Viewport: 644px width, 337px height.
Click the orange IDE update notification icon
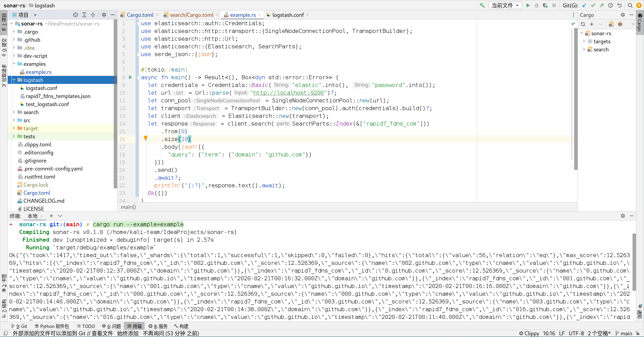639,5
